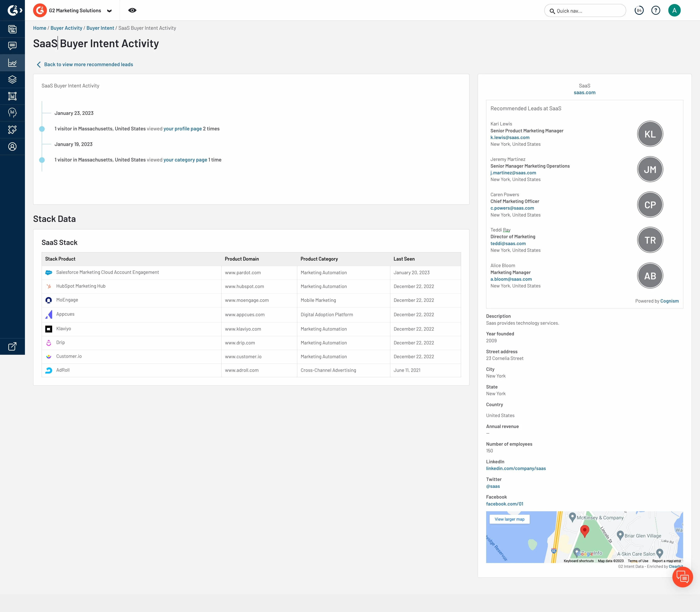Click the January 23 timeline marker dot
The height and width of the screenshot is (612, 700).
coord(42,129)
